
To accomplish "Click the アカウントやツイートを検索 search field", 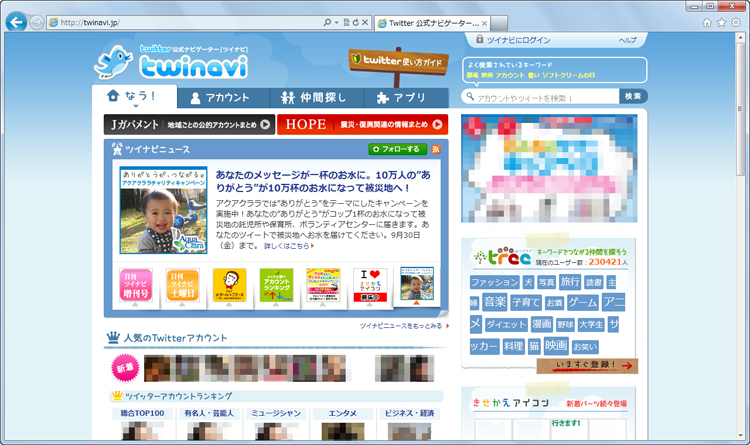I will click(x=540, y=97).
